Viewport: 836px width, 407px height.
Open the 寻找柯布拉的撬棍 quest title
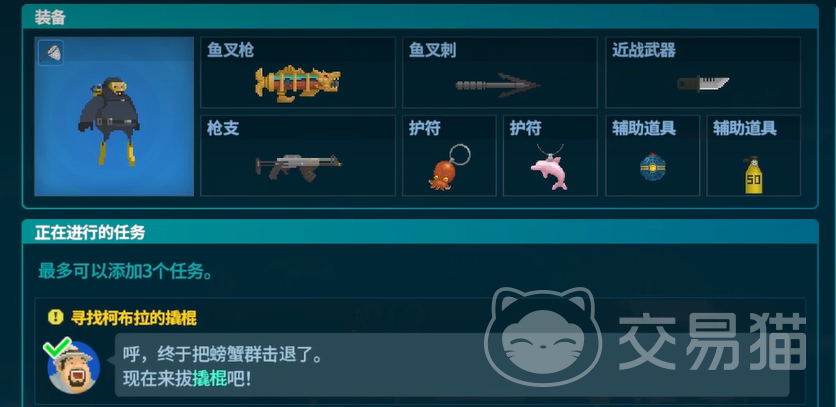133,318
